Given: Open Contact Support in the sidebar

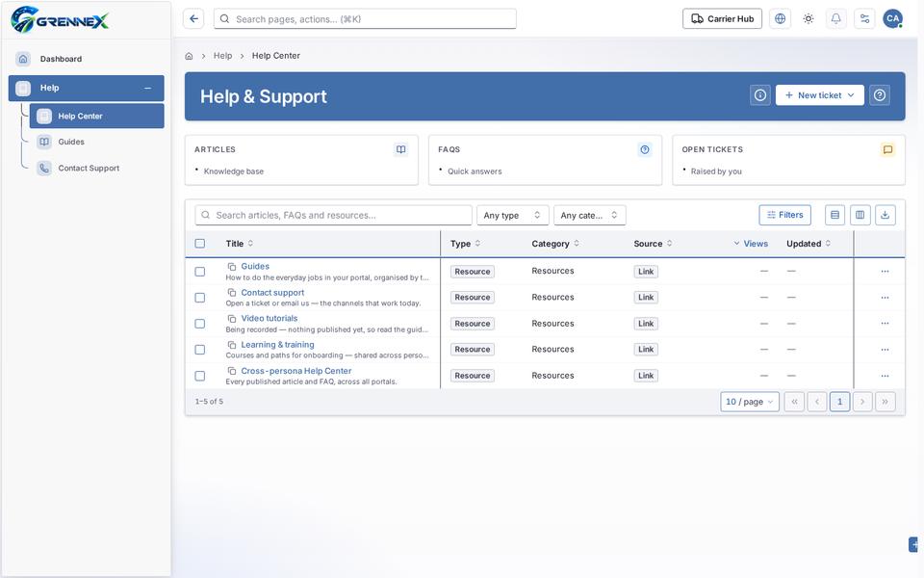Looking at the screenshot, I should [x=96, y=168].
